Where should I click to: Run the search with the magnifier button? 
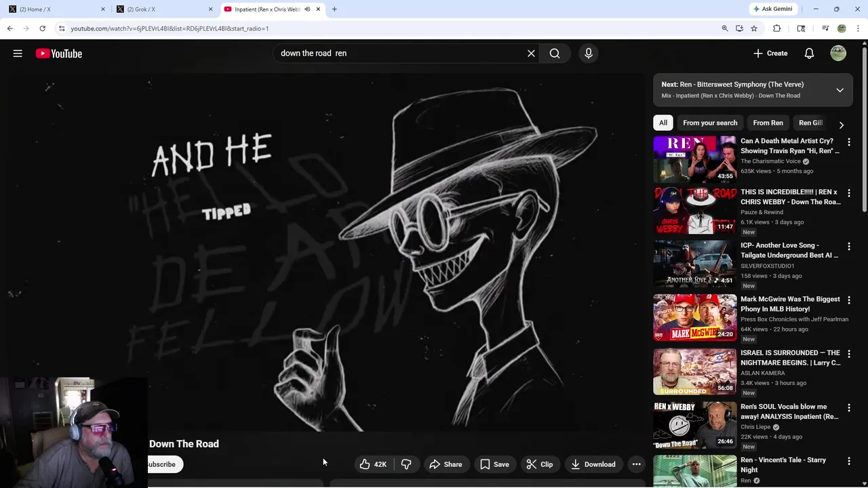[555, 54]
